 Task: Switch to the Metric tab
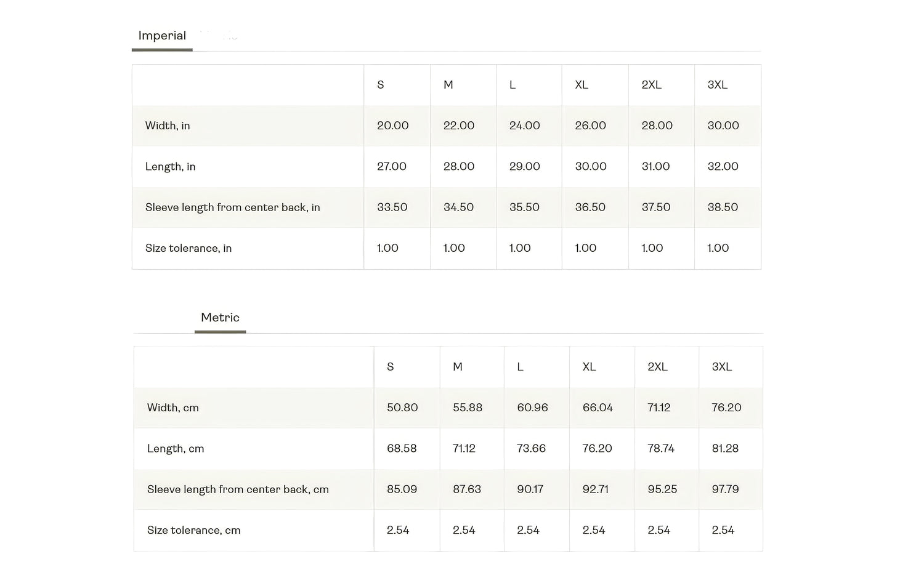[220, 318]
